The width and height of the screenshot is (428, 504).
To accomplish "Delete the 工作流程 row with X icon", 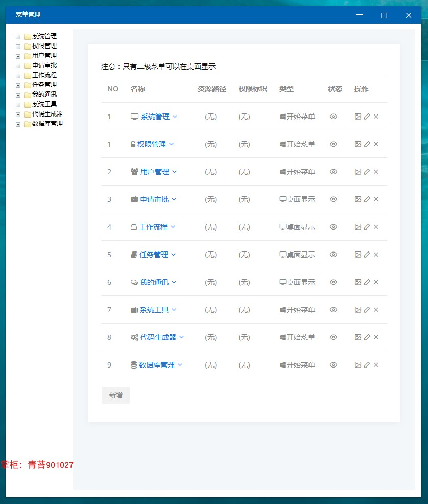I will point(376,227).
